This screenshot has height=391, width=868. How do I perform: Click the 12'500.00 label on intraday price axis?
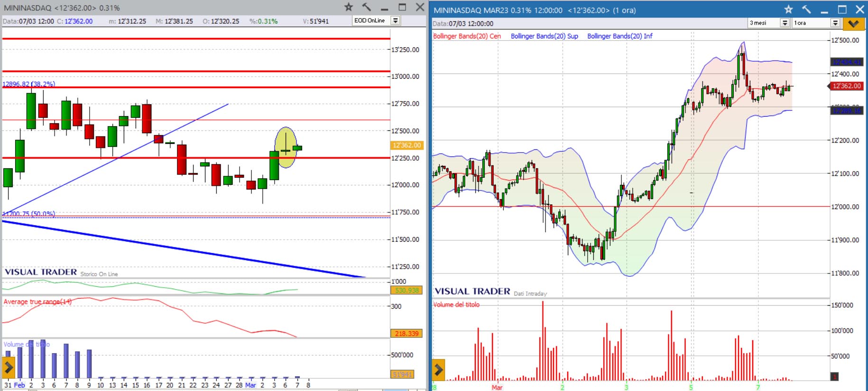point(845,40)
